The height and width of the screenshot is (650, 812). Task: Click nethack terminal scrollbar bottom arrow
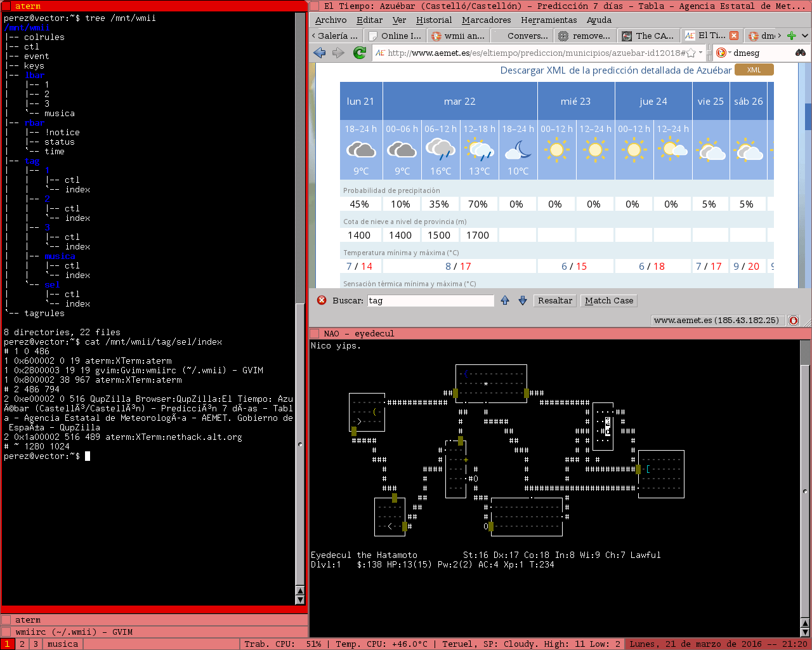(x=805, y=632)
